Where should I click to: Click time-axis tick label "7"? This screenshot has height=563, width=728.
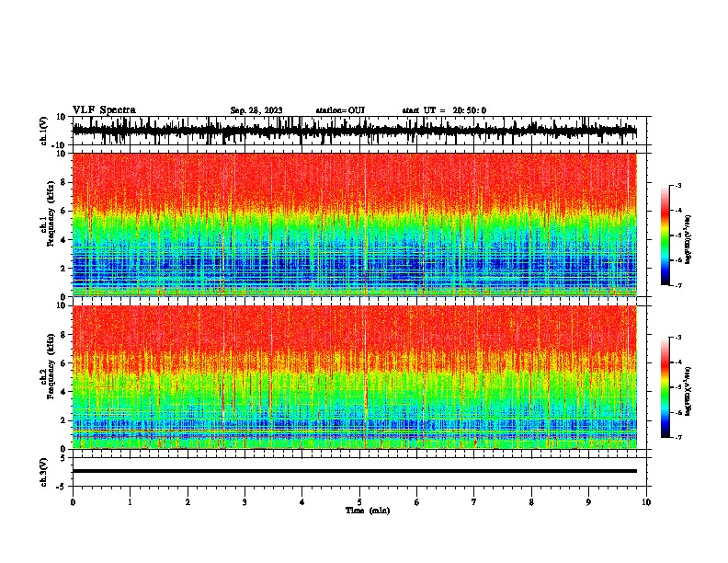474,502
